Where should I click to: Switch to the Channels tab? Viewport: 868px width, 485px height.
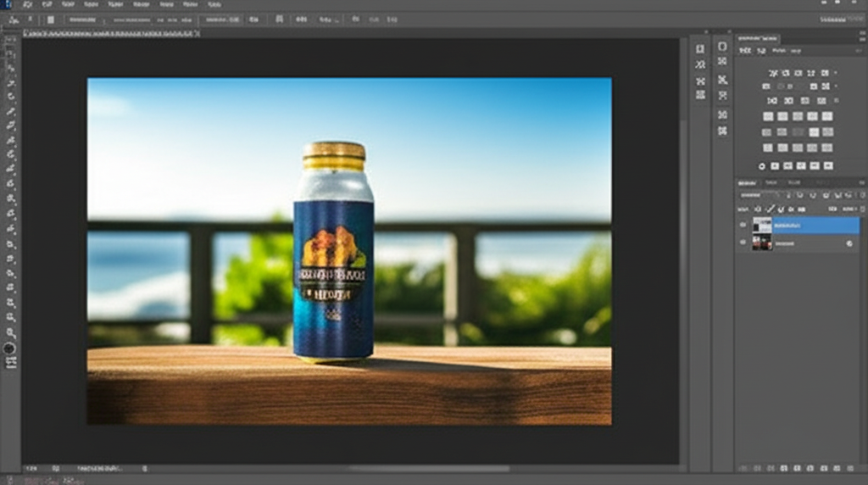tap(771, 182)
